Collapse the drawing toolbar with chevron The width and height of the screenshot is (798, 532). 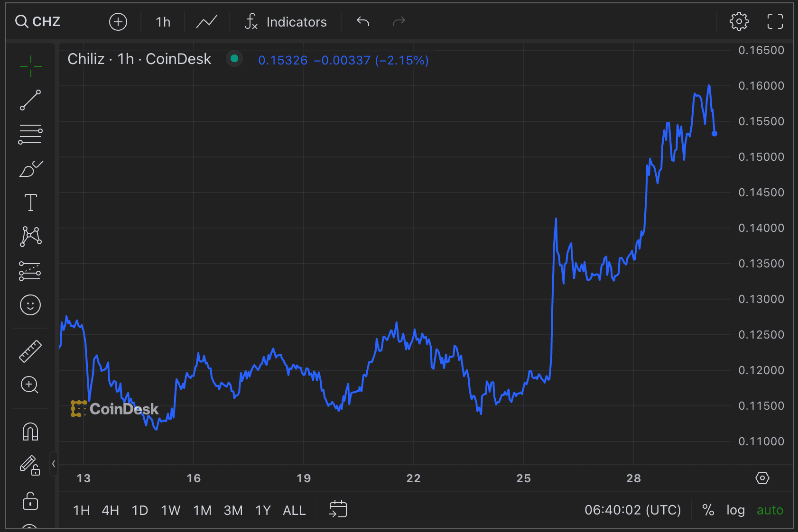[54, 464]
